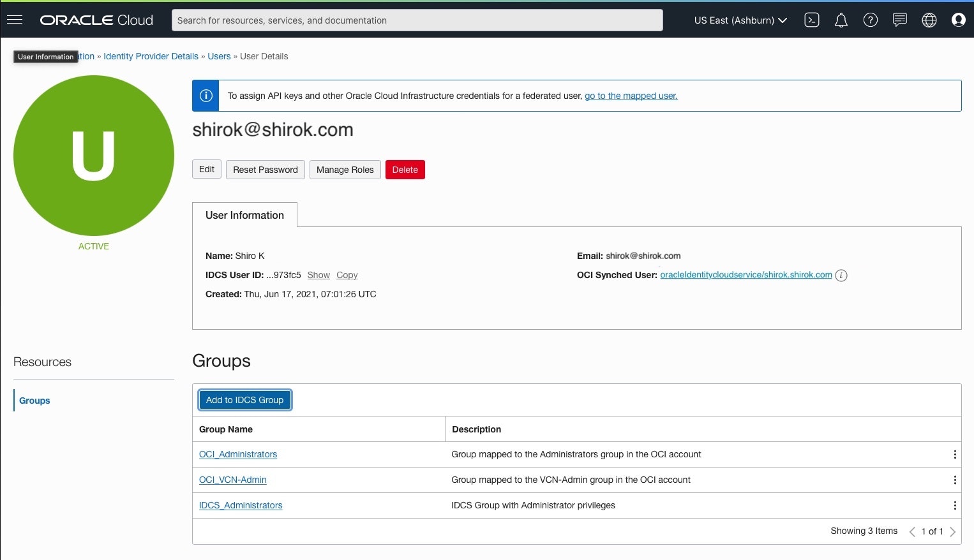Image resolution: width=974 pixels, height=560 pixels.
Task: Go to next page arrow in Groups table
Action: (x=952, y=531)
